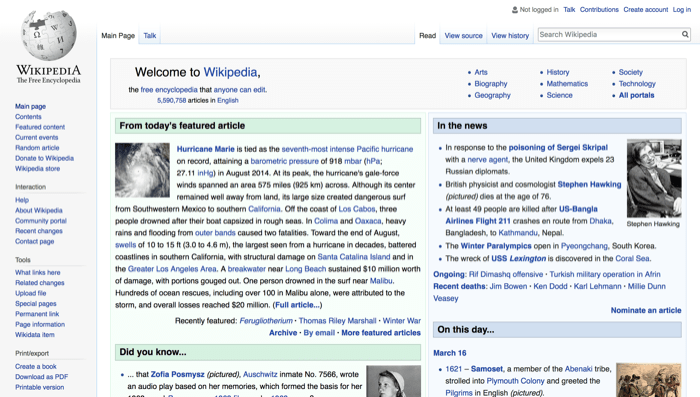Open the Mathematics portal link
The image size is (700, 397).
(567, 84)
